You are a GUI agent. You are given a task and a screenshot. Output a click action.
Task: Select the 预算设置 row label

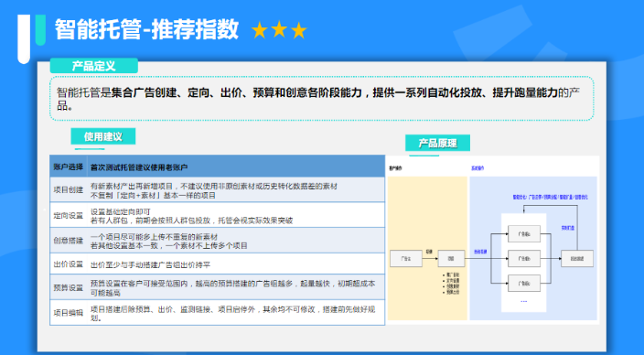click(69, 288)
